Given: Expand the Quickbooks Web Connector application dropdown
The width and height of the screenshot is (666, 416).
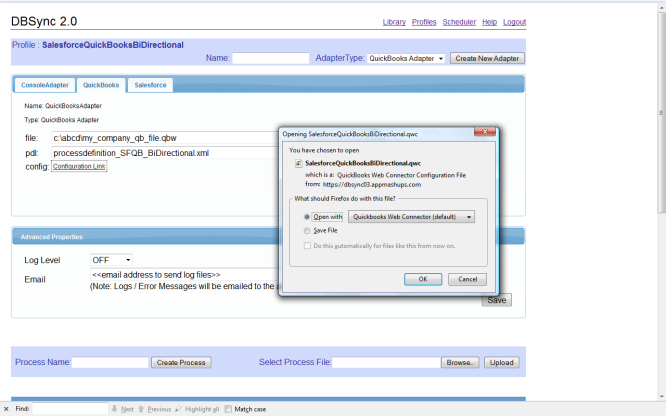Looking at the screenshot, I should click(411, 216).
